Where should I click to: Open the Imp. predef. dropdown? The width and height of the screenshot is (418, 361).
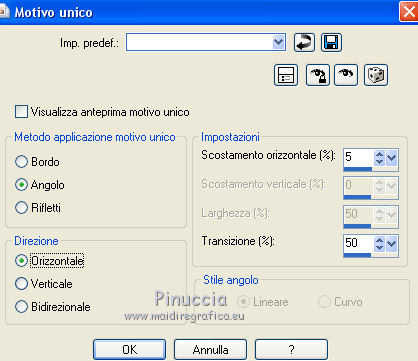(x=278, y=42)
